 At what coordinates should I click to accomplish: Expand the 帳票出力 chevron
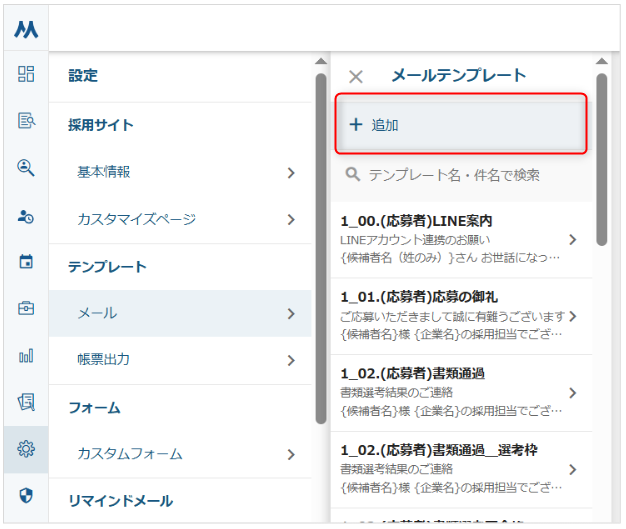(291, 360)
